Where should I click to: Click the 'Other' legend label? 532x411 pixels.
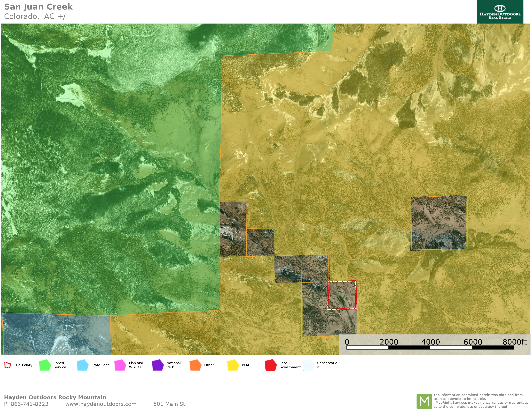[209, 365]
